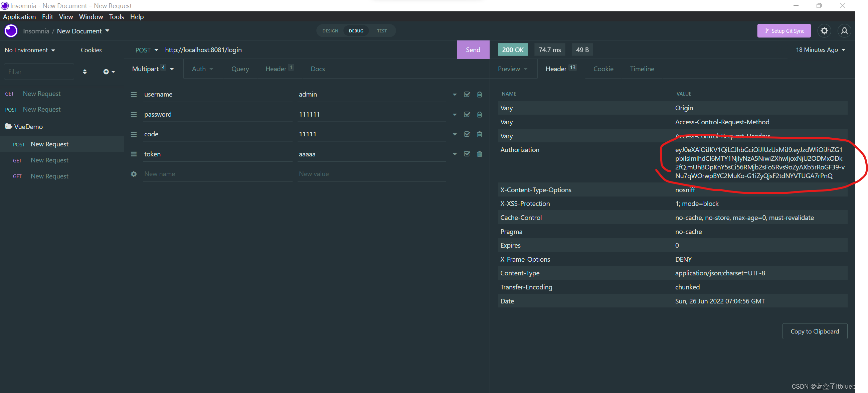Delete the token parameter row

[479, 154]
